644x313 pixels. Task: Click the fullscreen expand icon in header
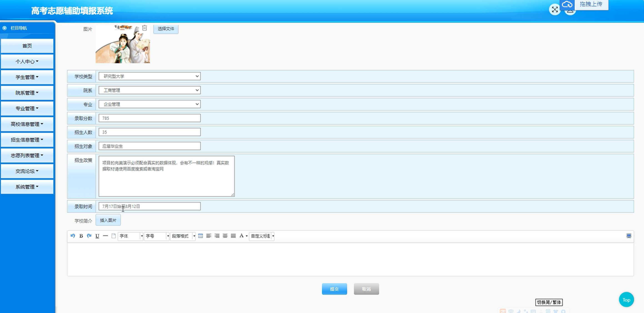tap(555, 10)
